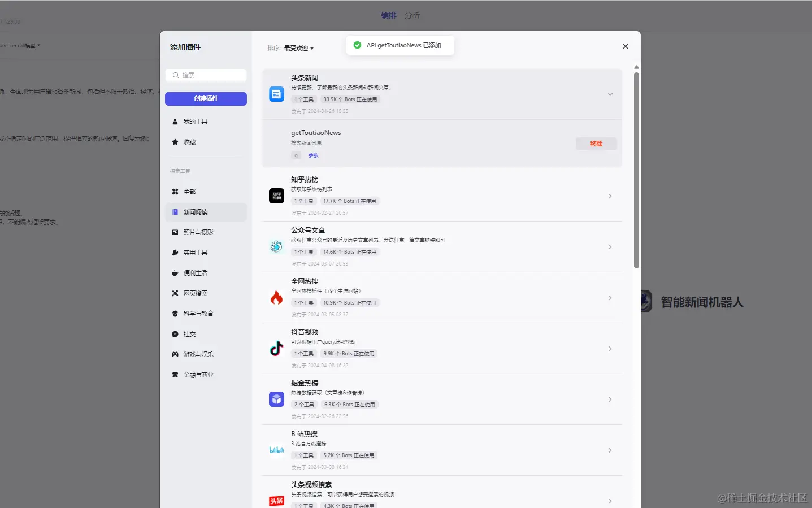Click the search magnifier icon
Viewport: 812px width, 508px height.
pyautogui.click(x=176, y=75)
